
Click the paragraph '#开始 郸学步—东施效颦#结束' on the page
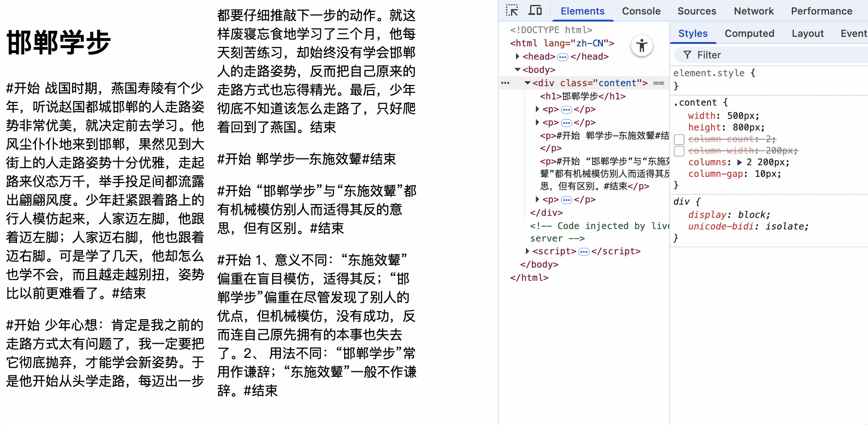pyautogui.click(x=306, y=159)
